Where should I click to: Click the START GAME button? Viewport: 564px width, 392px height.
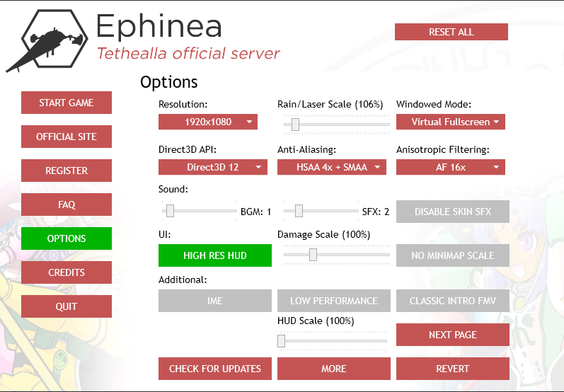point(67,103)
